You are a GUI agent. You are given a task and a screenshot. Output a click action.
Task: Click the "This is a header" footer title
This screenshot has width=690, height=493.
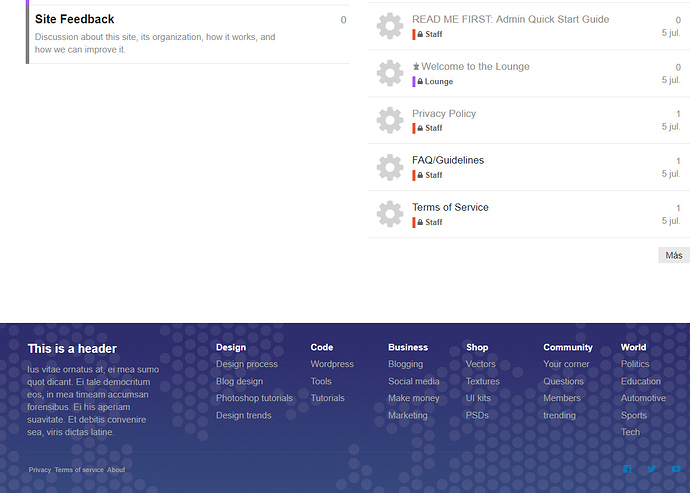[x=72, y=349]
